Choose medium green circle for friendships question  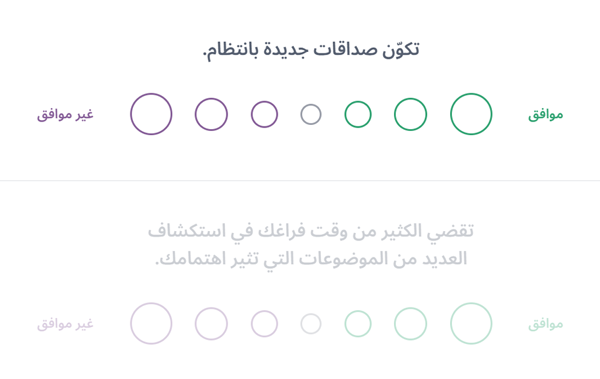point(411,114)
